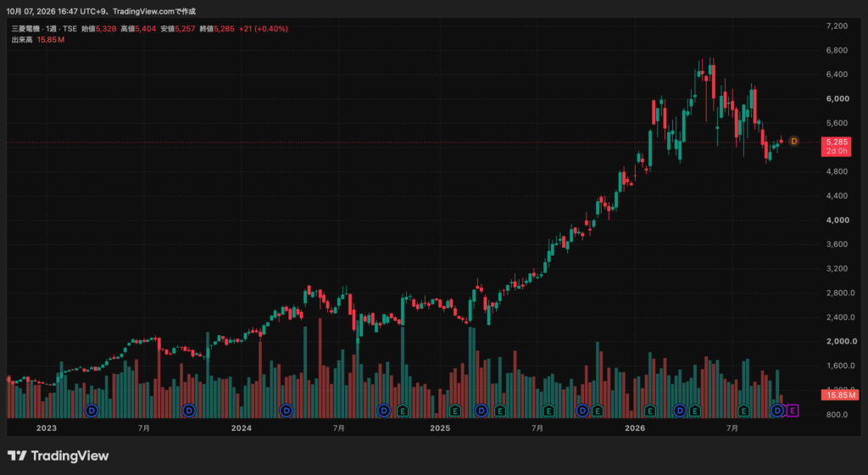This screenshot has width=868, height=475.
Task: Open the earnings E marker nearest 7月 2025
Action: [x=548, y=411]
